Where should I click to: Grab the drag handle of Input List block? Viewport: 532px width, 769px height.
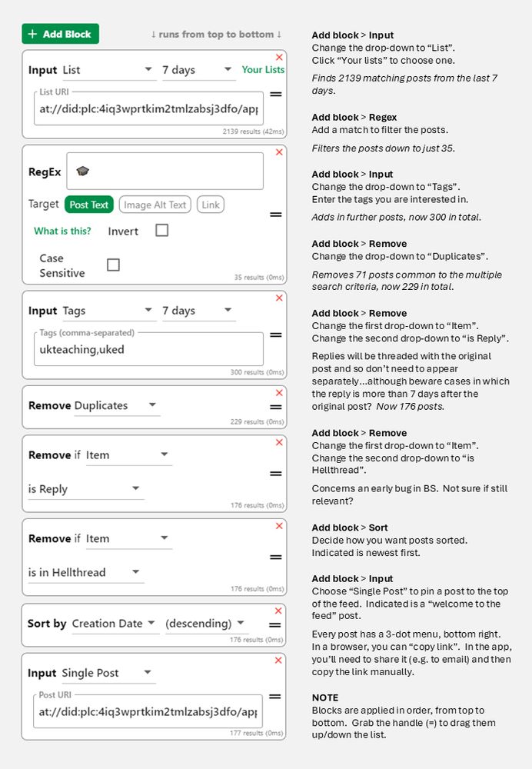point(276,94)
